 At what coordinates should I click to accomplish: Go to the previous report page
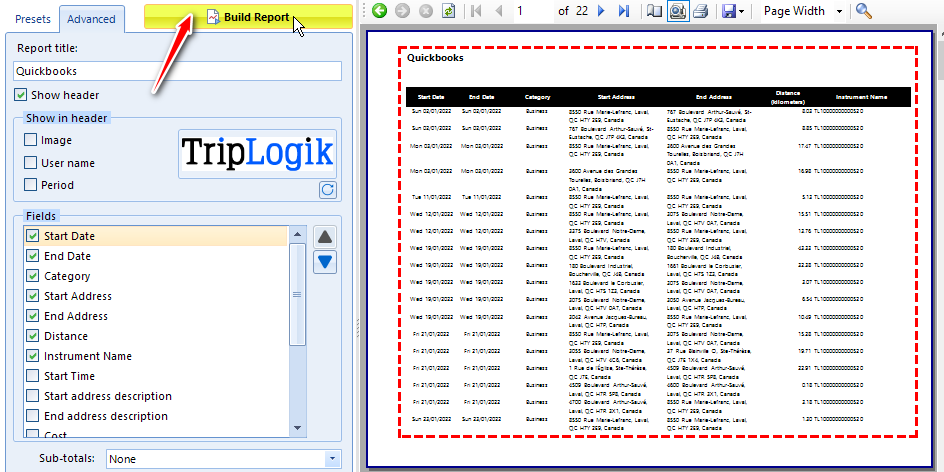pos(498,11)
